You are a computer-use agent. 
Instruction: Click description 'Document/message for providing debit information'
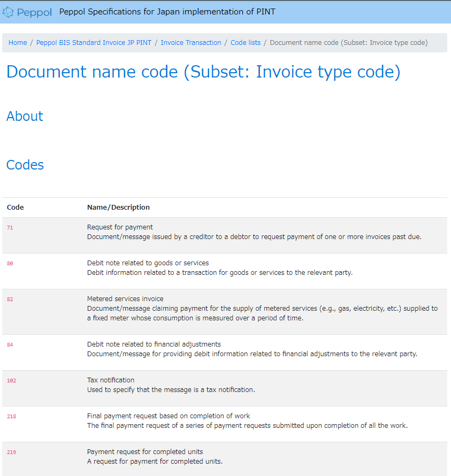click(x=252, y=354)
